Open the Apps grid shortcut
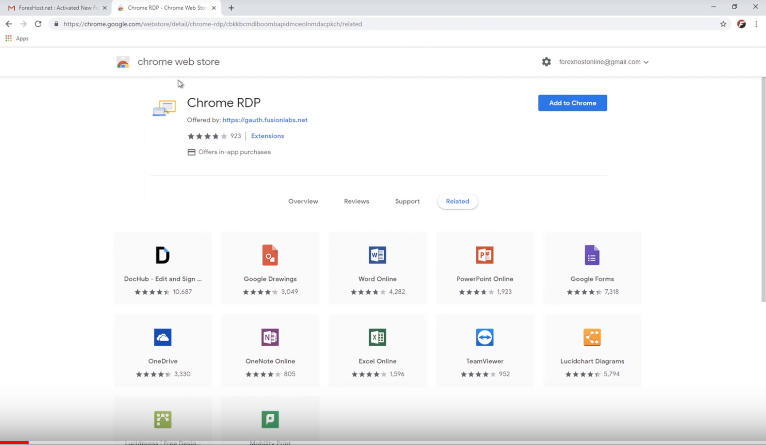The image size is (766, 445). 17,39
